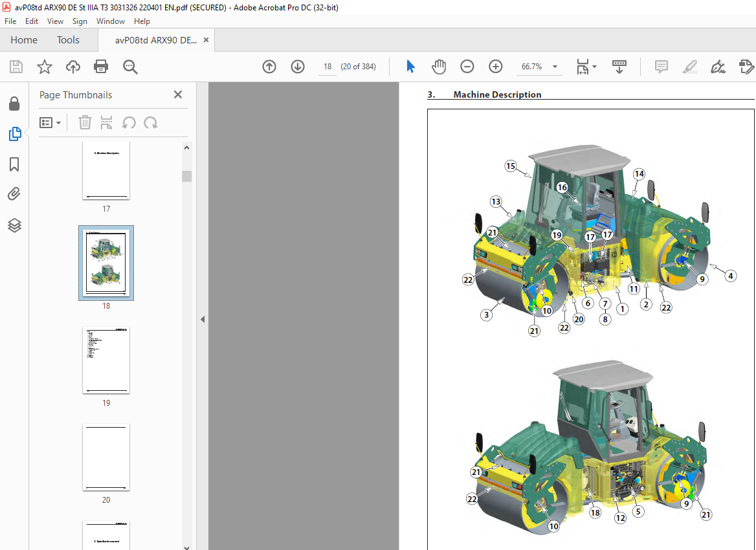This screenshot has height=550, width=756.
Task: Click the upload to cloud icon
Action: click(72, 67)
